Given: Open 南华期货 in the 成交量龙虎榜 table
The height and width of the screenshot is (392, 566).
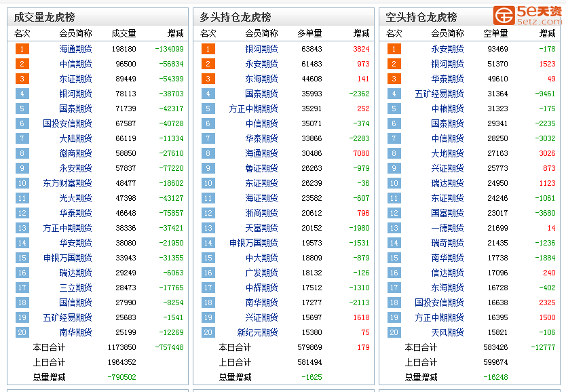Looking at the screenshot, I should pyautogui.click(x=75, y=332).
